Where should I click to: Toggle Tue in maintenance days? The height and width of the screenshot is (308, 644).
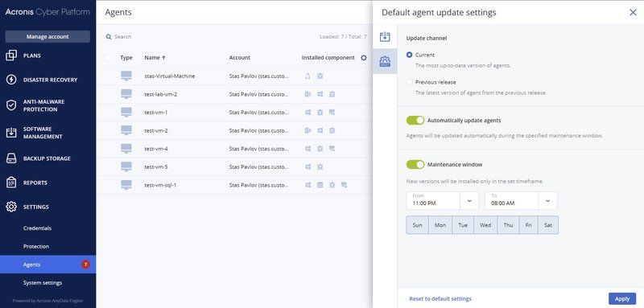(463, 225)
